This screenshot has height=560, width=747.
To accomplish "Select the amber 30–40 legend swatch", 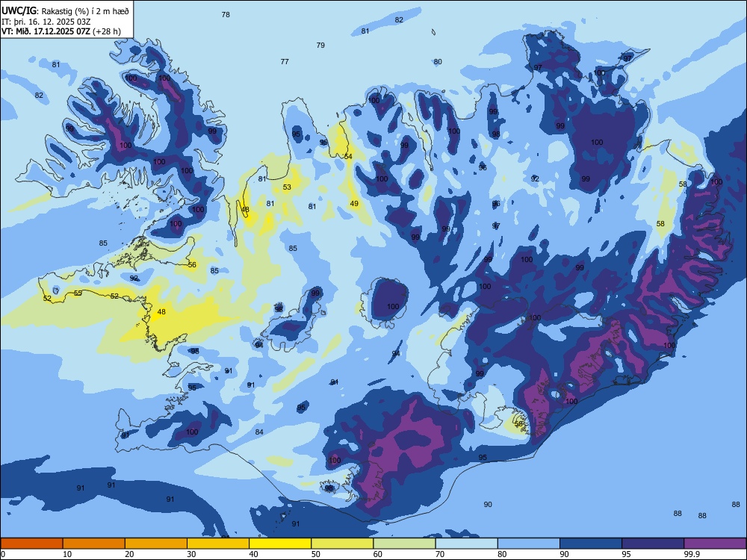I will (218, 544).
